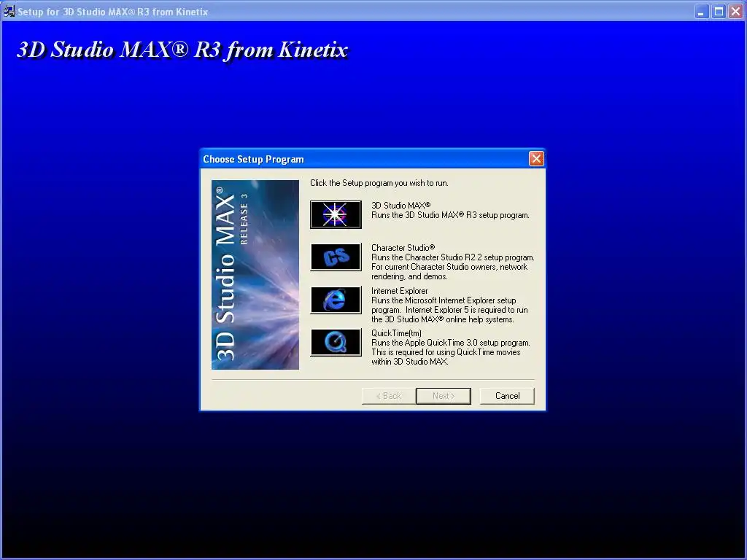This screenshot has height=560, width=747.
Task: Click 'Click the Setup program you wish to run.' text
Action: [x=379, y=183]
